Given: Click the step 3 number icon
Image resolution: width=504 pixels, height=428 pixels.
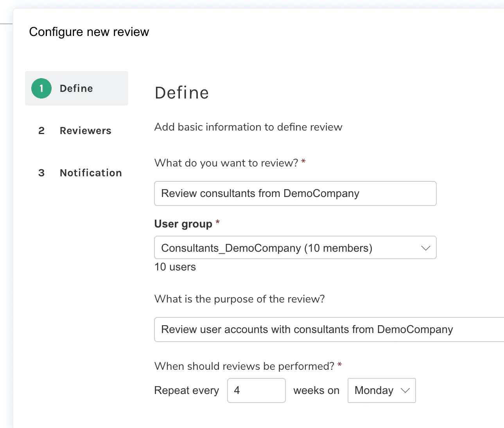Looking at the screenshot, I should 41,173.
